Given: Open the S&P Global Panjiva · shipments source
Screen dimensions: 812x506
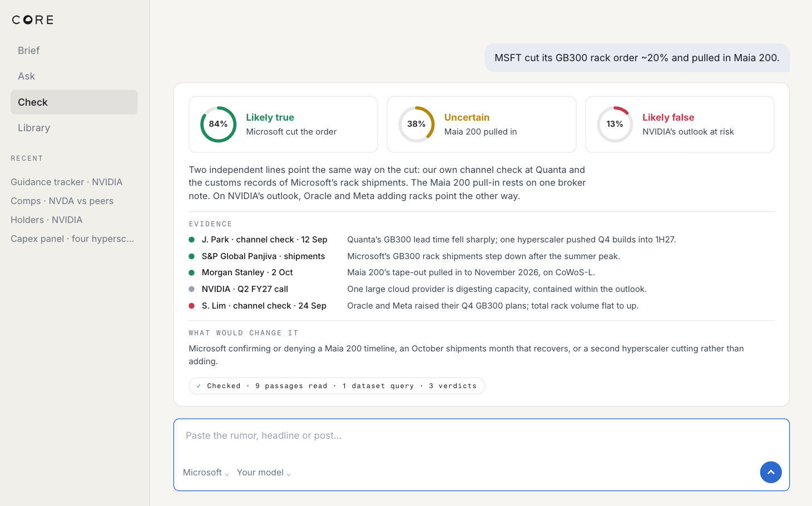Looking at the screenshot, I should tap(264, 256).
